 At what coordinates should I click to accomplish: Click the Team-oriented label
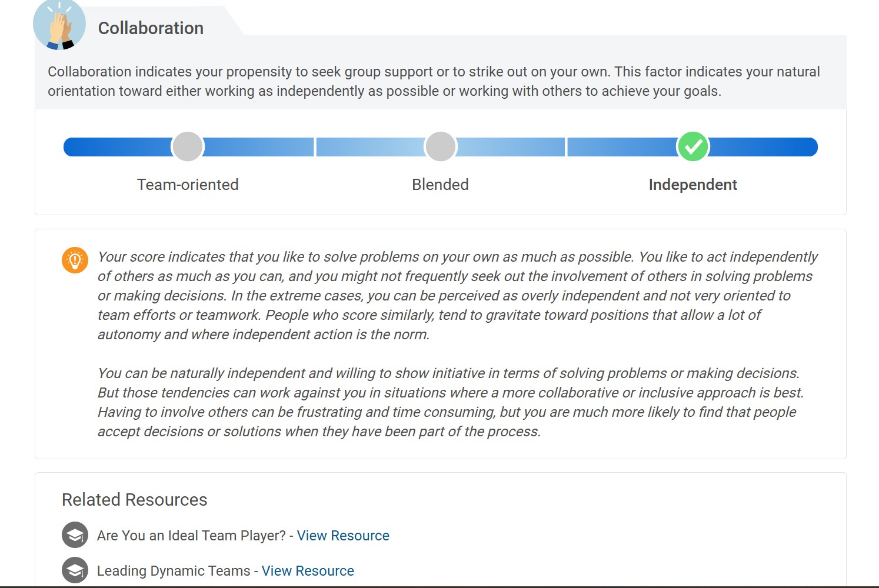point(188,185)
